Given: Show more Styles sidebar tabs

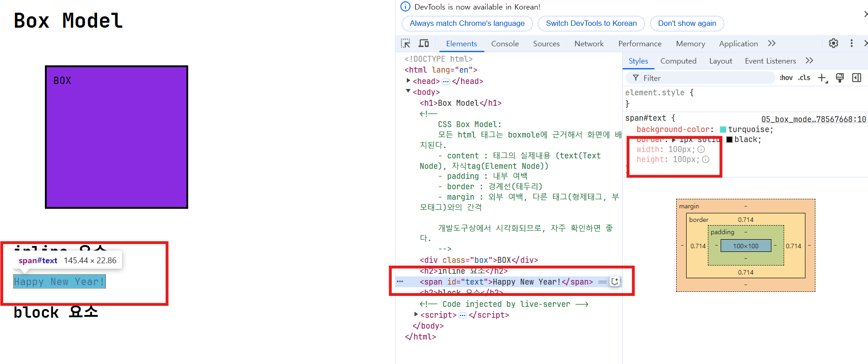Looking at the screenshot, I should coord(809,60).
